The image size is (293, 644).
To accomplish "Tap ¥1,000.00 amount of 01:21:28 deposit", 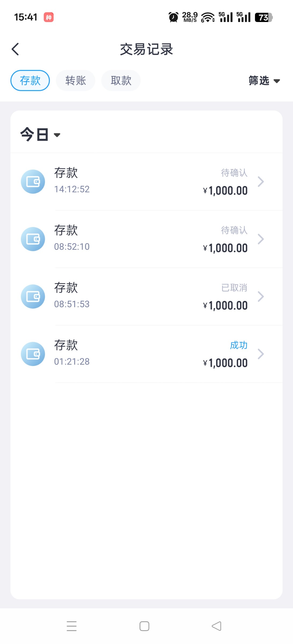I will [225, 363].
